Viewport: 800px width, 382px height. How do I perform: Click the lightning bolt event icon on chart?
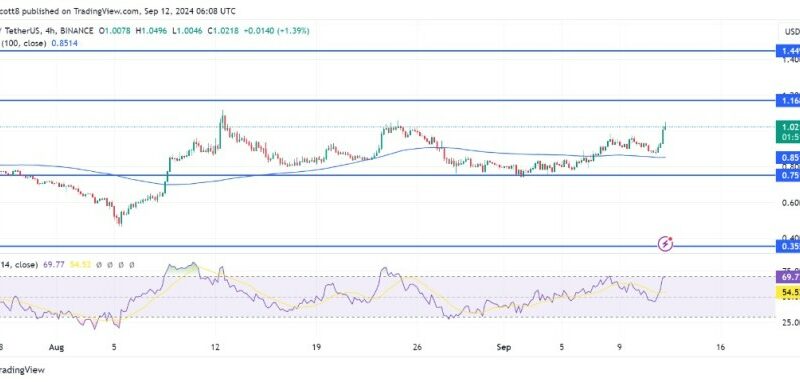click(665, 244)
